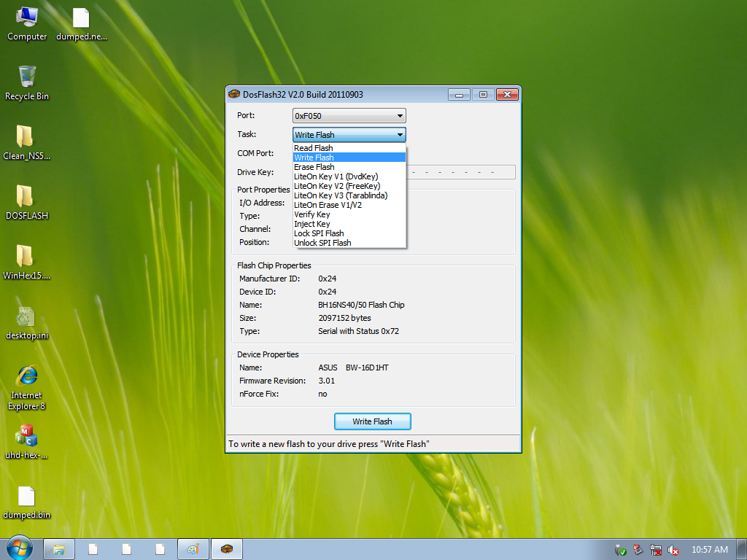Click the muted volume tray icon
This screenshot has width=747, height=560.
click(673, 550)
